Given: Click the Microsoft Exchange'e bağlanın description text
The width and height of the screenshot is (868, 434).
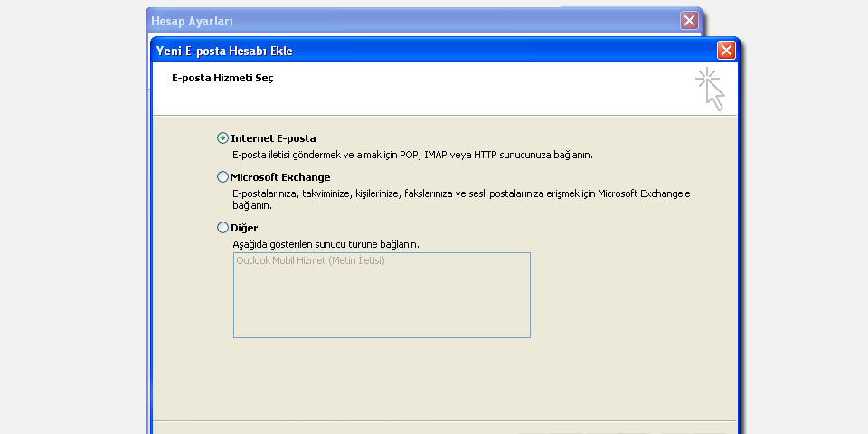Looking at the screenshot, I should (461, 199).
